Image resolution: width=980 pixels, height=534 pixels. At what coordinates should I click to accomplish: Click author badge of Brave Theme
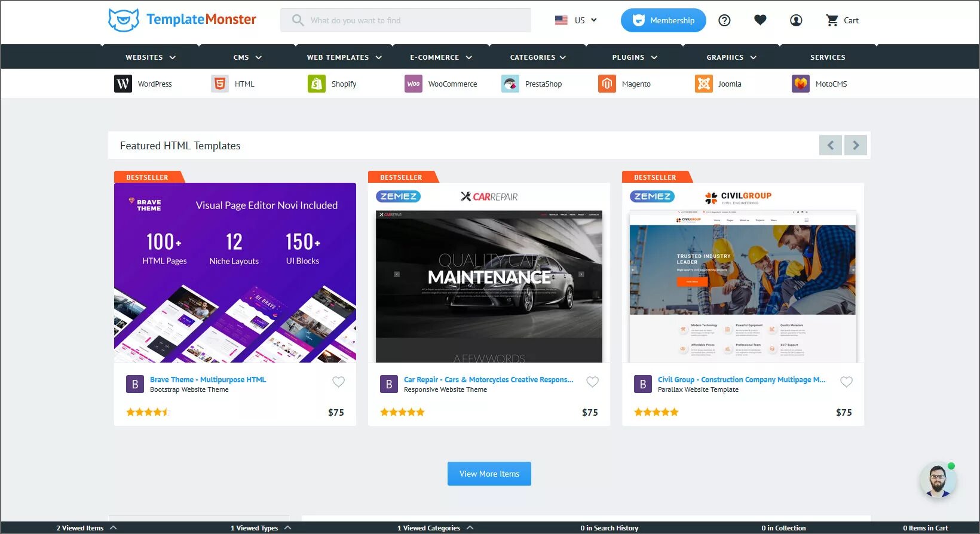(x=135, y=384)
